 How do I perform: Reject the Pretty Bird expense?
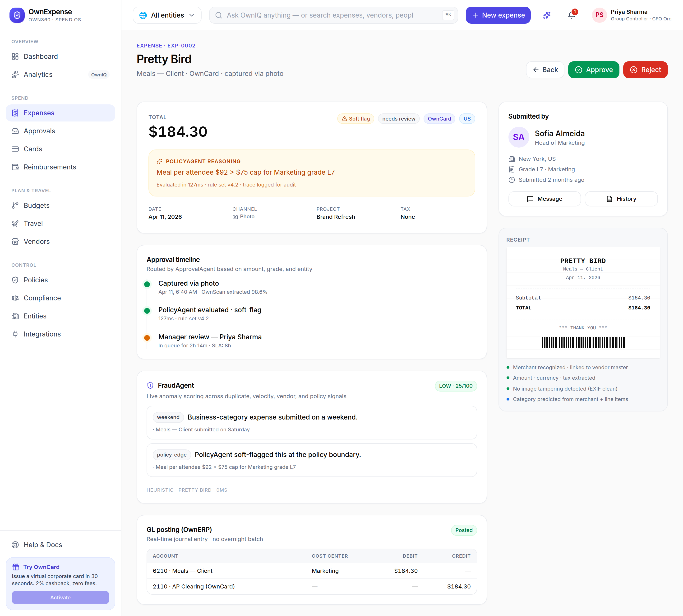(x=645, y=70)
